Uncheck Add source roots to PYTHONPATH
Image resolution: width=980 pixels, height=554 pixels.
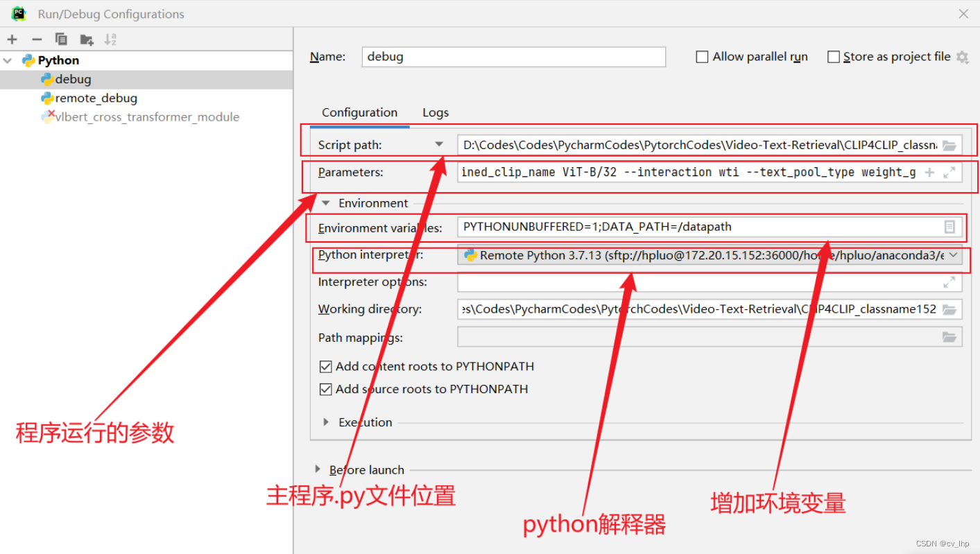325,389
